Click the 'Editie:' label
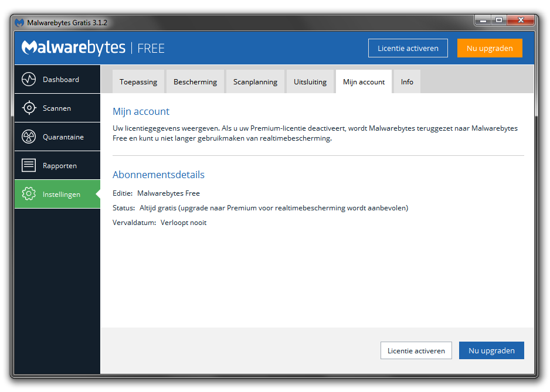This screenshot has height=392, width=550. [123, 193]
